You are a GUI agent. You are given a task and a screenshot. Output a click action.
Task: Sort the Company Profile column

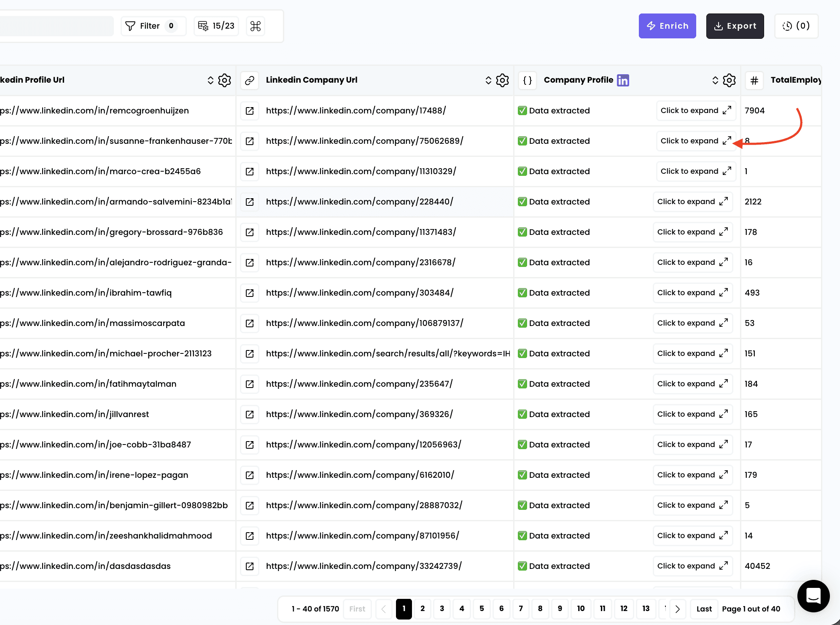[x=715, y=80]
